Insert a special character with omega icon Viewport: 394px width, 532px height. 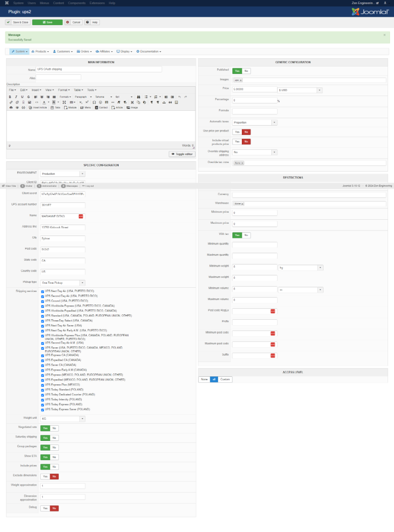pos(94,102)
